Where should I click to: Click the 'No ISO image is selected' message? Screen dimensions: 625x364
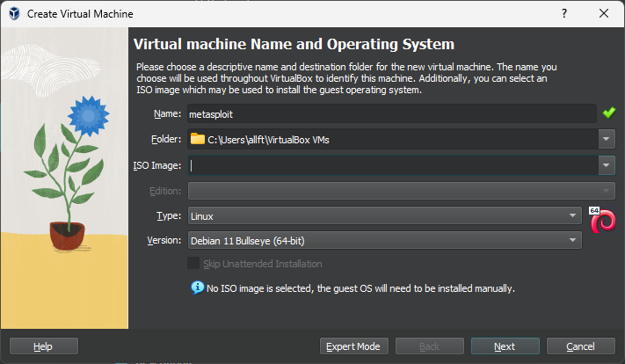point(360,288)
